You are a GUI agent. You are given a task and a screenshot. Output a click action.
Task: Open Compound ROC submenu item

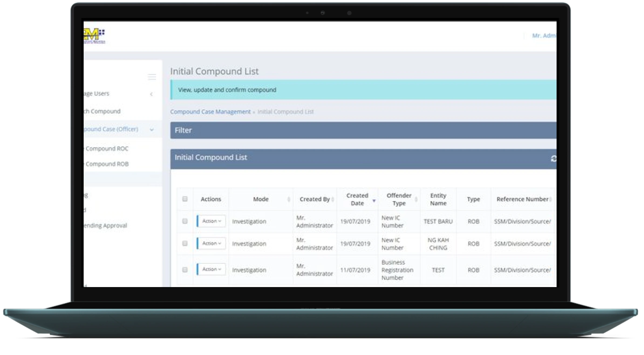(x=107, y=149)
